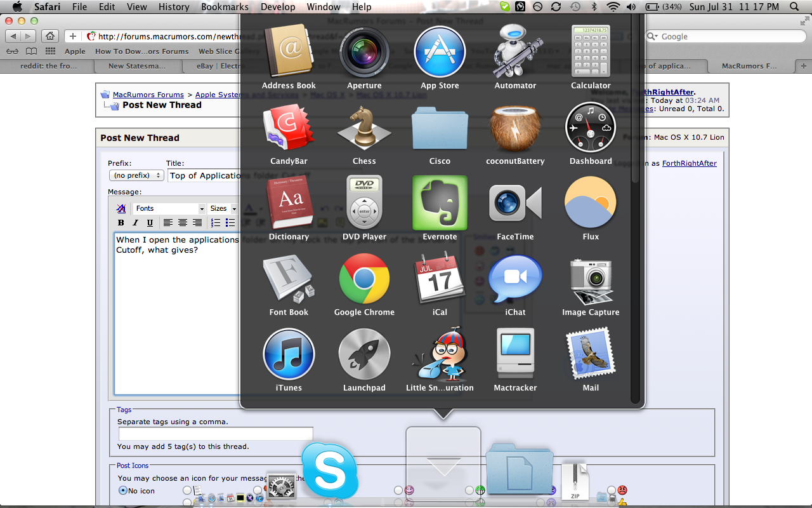The width and height of the screenshot is (812, 508).
Task: Insert an ordered list in the editor
Action: point(215,223)
